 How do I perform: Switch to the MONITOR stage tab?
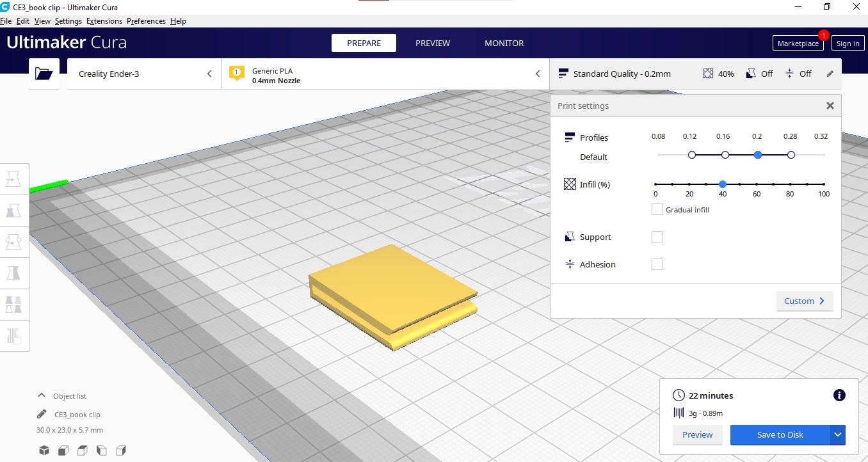point(504,43)
